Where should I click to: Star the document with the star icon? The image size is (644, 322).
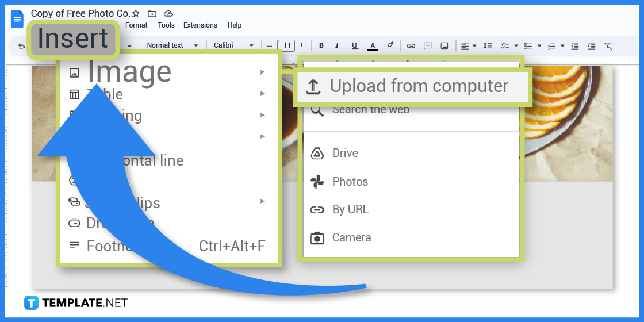click(136, 14)
